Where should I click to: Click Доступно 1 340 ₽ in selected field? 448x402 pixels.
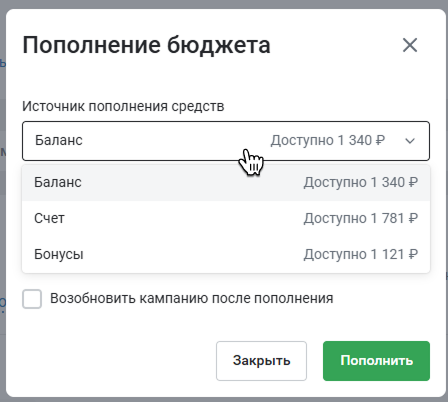(x=328, y=140)
